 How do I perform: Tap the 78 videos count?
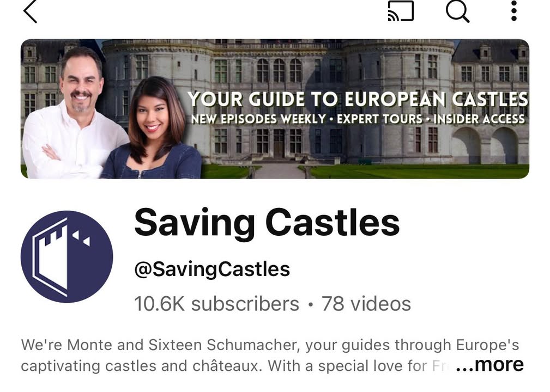366,304
